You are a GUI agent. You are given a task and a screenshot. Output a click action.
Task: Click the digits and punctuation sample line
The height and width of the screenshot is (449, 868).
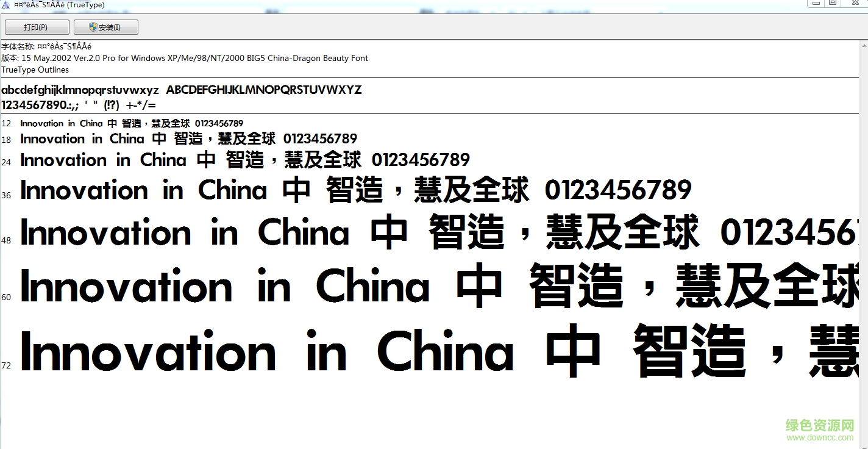pos(78,105)
